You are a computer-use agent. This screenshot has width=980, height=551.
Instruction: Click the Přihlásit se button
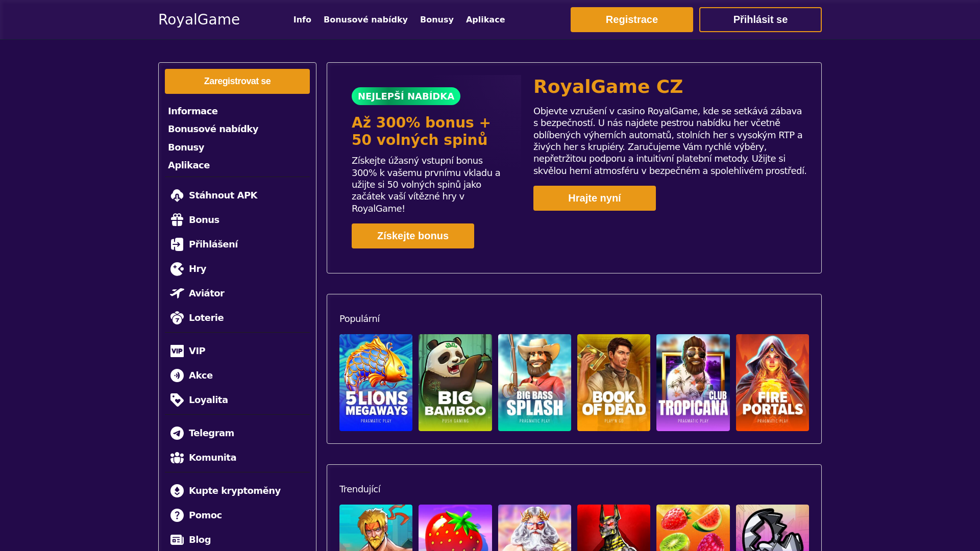761,19
